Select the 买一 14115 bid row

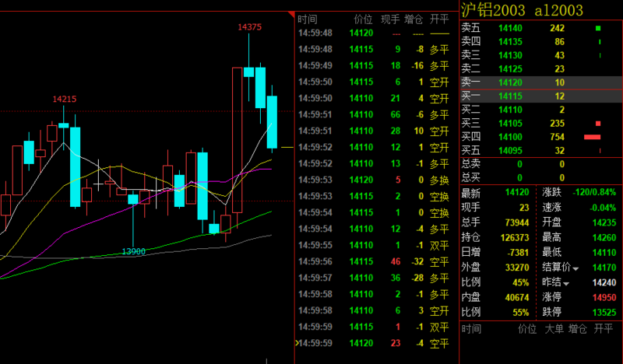pyautogui.click(x=541, y=96)
